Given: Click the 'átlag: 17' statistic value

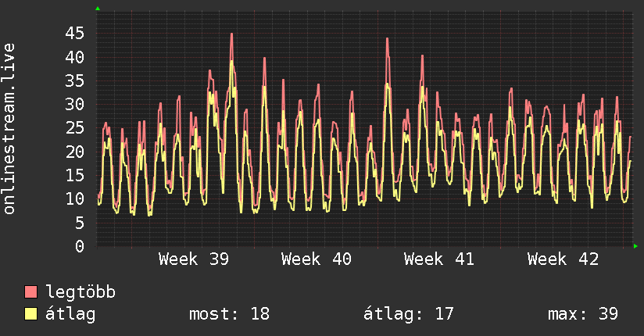Looking at the screenshot, I should (408, 314).
